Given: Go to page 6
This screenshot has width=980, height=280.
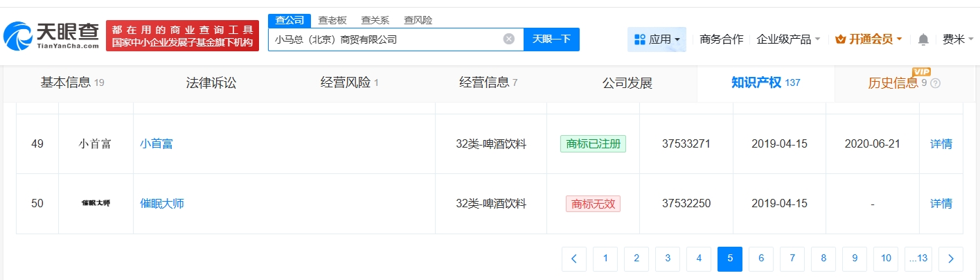Looking at the screenshot, I should [761, 259].
